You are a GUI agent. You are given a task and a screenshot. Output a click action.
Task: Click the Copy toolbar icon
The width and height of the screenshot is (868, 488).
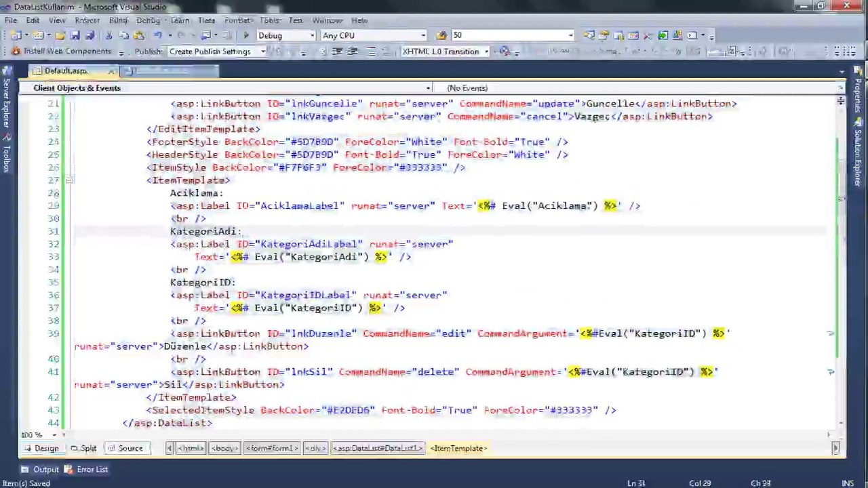click(x=124, y=35)
